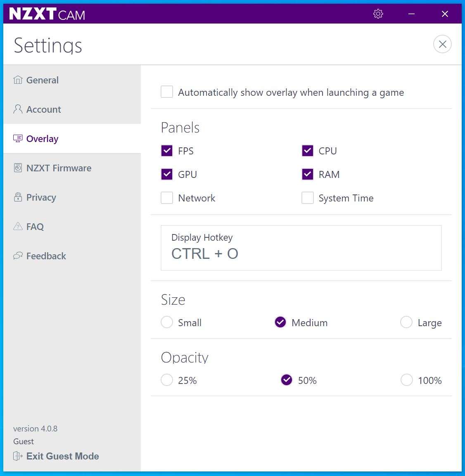The width and height of the screenshot is (465, 476).
Task: Turn on the System Time panel
Action: tap(308, 198)
